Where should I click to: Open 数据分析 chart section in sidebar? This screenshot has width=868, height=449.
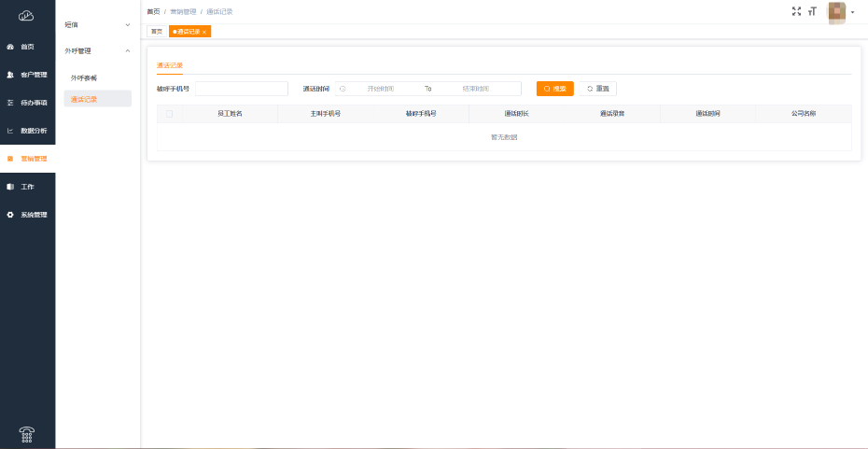pos(27,131)
